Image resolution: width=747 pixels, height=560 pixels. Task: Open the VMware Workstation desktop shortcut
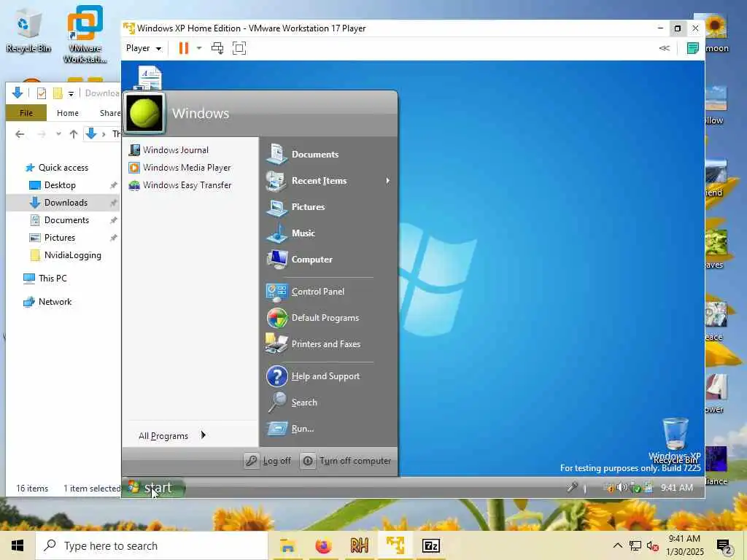[x=85, y=34]
